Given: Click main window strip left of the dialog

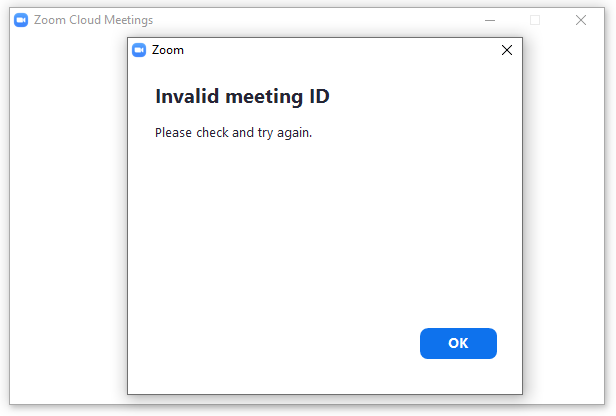Looking at the screenshot, I should pos(68,220).
